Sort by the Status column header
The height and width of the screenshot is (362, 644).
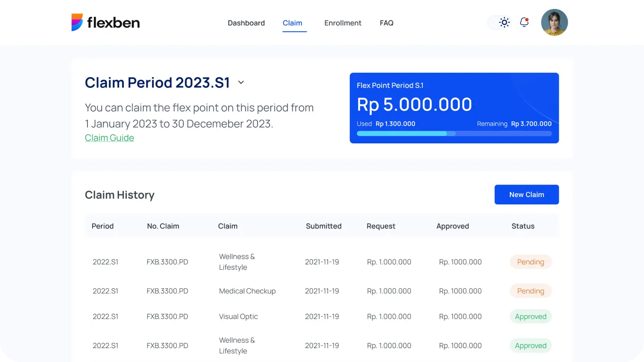pyautogui.click(x=522, y=226)
